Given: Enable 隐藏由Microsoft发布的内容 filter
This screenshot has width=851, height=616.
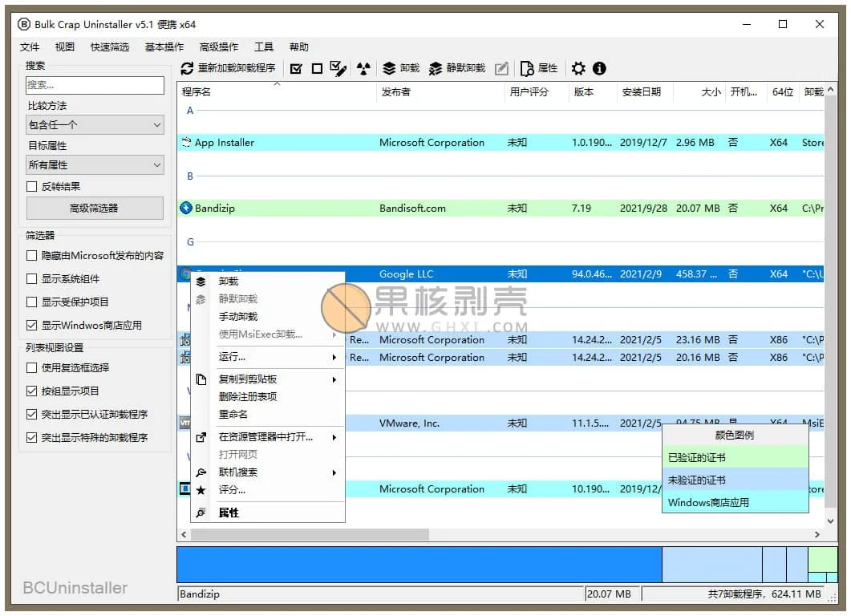Looking at the screenshot, I should coord(31,256).
